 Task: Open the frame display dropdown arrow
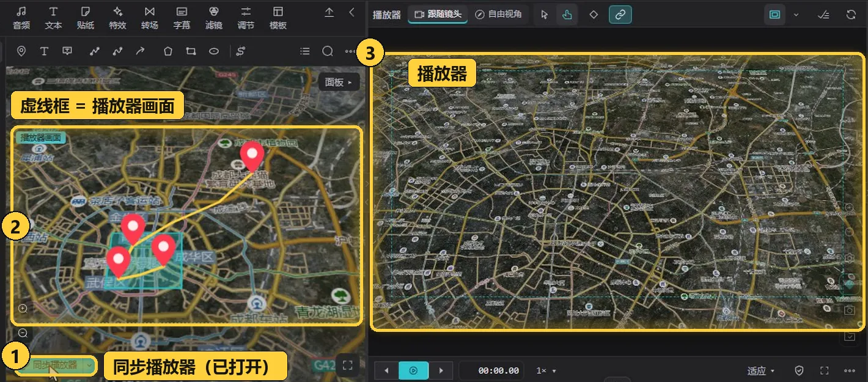coord(796,15)
